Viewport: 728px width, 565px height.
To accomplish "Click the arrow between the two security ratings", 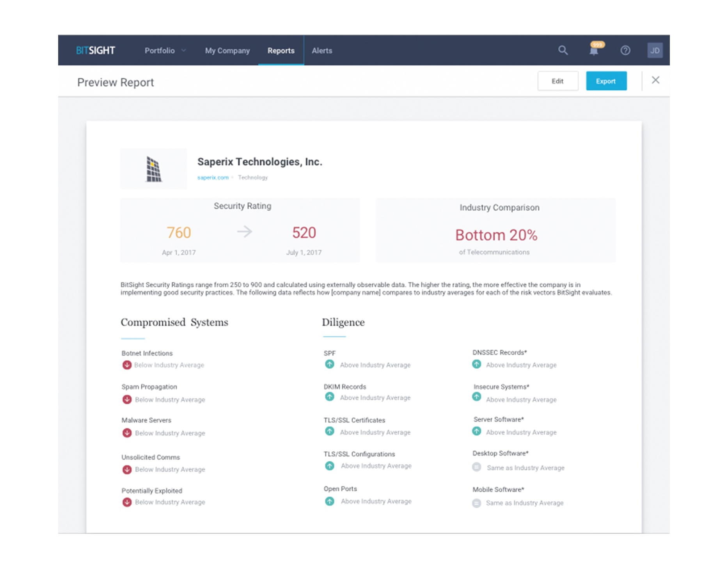I will coord(245,232).
